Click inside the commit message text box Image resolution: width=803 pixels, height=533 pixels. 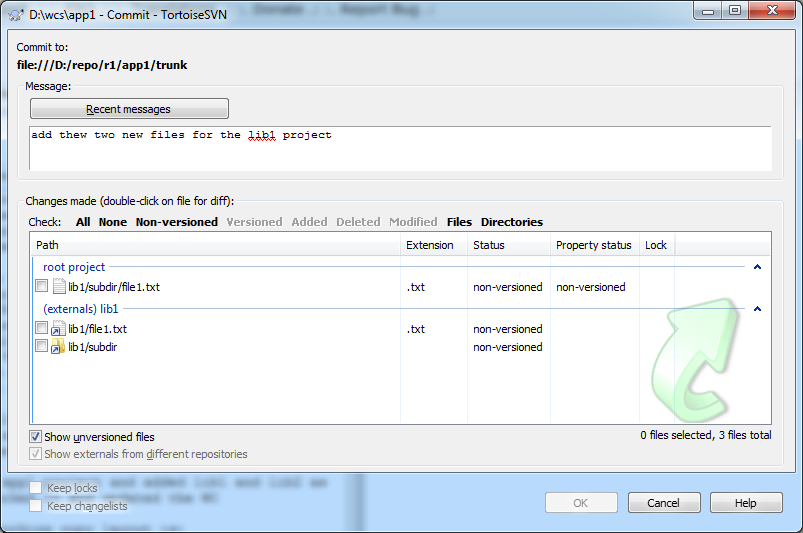click(400, 148)
